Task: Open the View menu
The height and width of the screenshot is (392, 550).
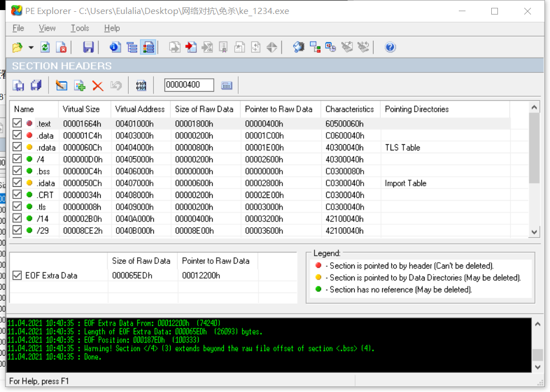Action: coord(47,28)
